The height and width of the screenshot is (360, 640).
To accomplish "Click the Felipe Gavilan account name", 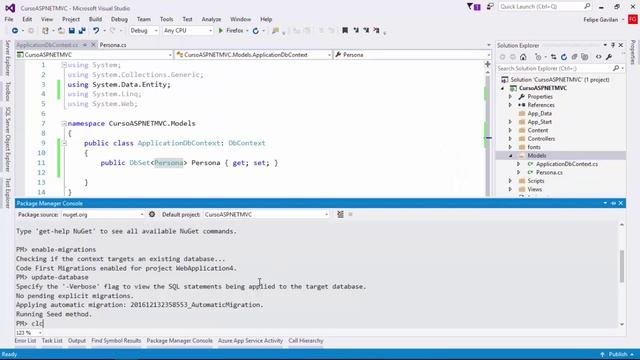I will click(600, 20).
